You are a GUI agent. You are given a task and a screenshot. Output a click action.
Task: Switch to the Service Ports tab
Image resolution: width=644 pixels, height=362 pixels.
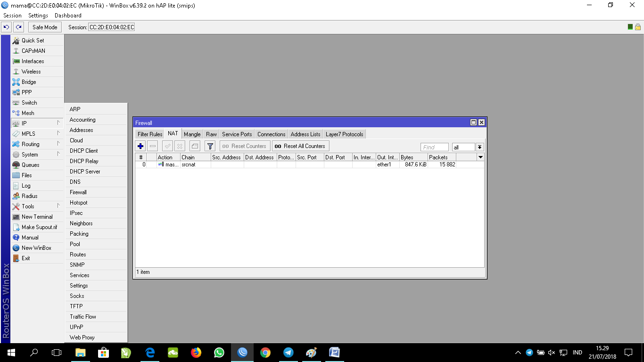coord(237,134)
